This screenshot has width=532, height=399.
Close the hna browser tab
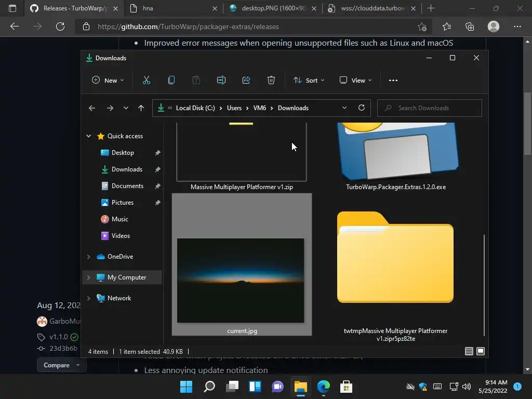click(215, 8)
